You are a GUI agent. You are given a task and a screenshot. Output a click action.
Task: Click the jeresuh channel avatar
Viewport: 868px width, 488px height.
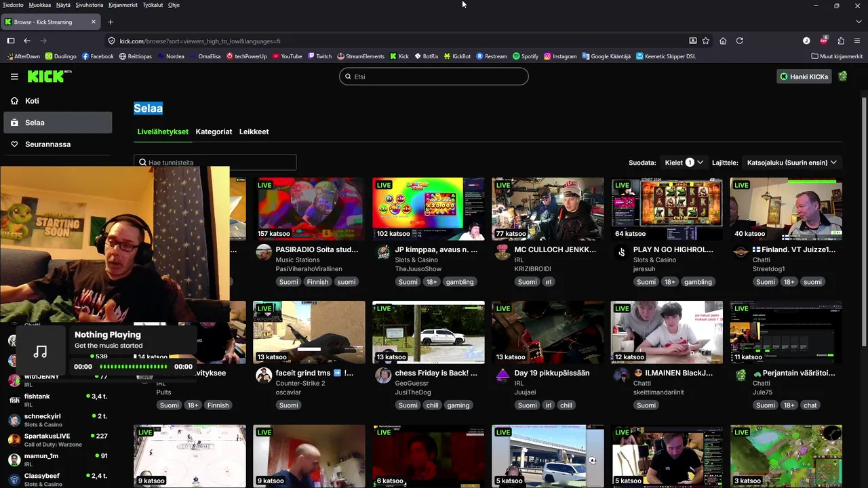(622, 252)
